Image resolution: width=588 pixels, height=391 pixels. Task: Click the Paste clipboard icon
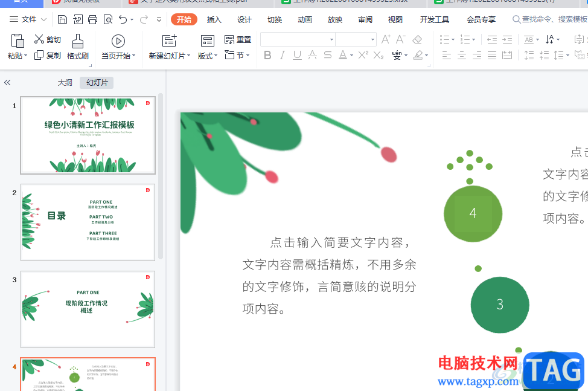pyautogui.click(x=18, y=41)
